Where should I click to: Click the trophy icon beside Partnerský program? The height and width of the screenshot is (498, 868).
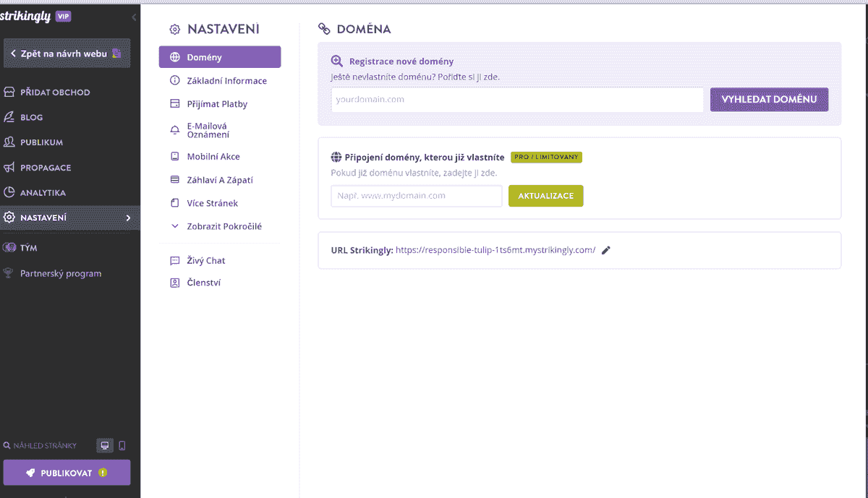coord(9,274)
